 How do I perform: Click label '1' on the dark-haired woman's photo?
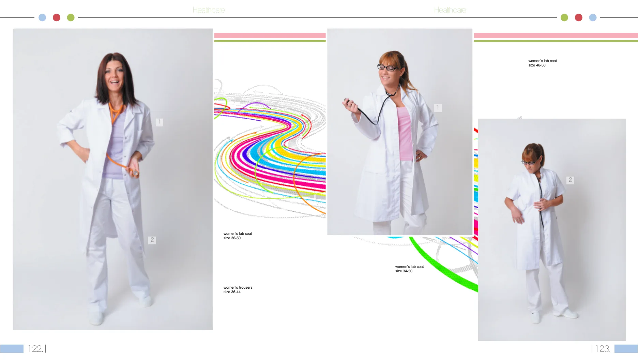(x=159, y=122)
